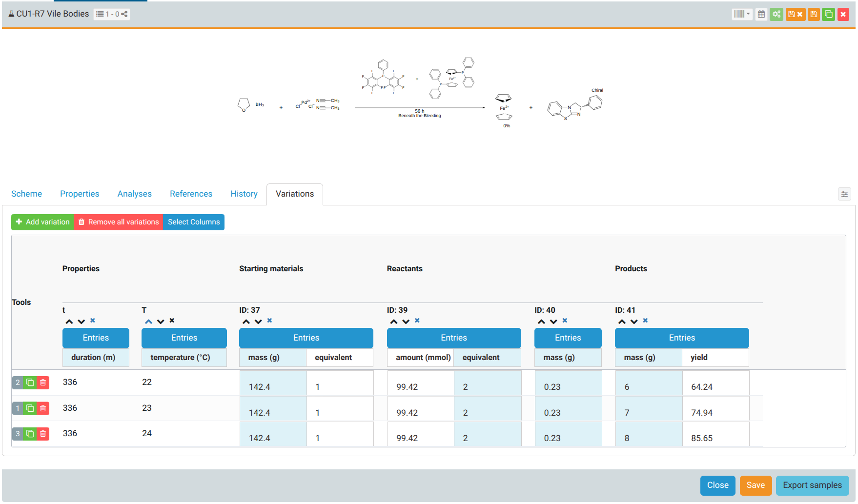Open Entries selector for temperature column

184,338
